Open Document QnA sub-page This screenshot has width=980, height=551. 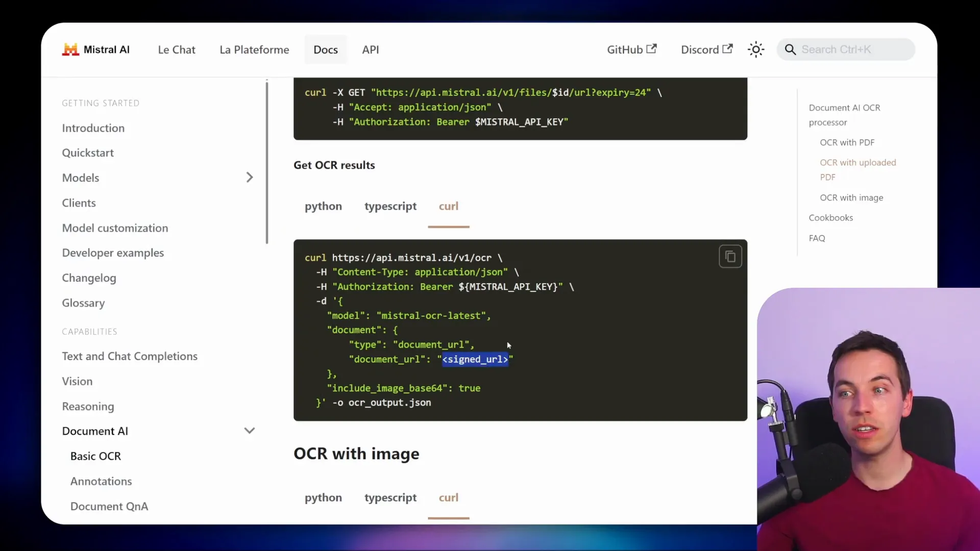pos(109,506)
